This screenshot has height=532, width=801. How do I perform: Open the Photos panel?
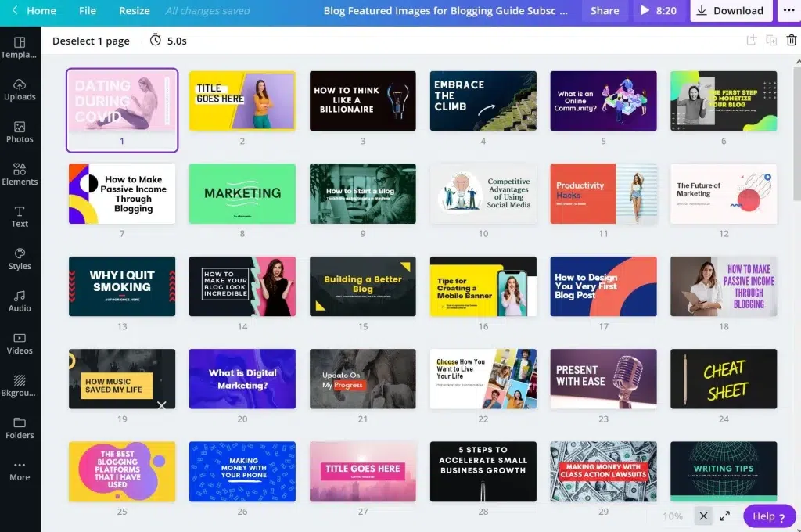(20, 133)
